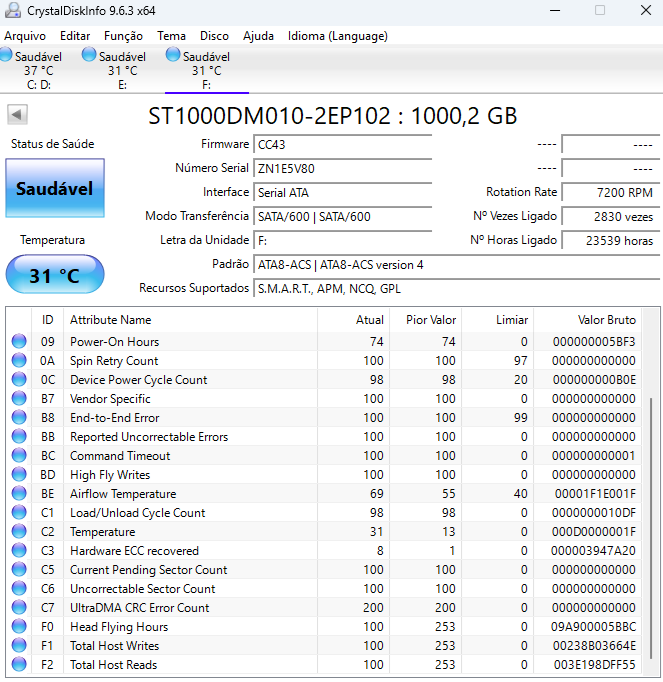Click status orb for Total Host Reads
The height and width of the screenshot is (682, 663).
(19, 665)
